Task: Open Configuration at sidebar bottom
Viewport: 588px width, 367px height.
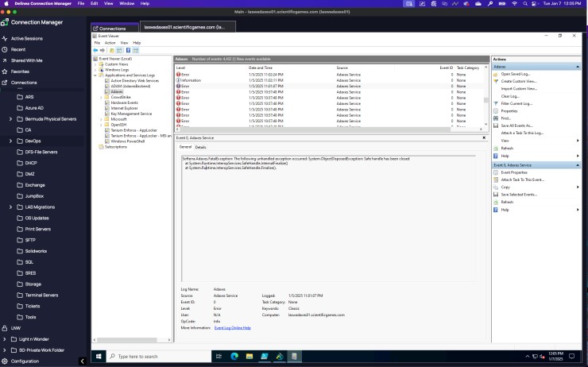Action: tap(25, 361)
